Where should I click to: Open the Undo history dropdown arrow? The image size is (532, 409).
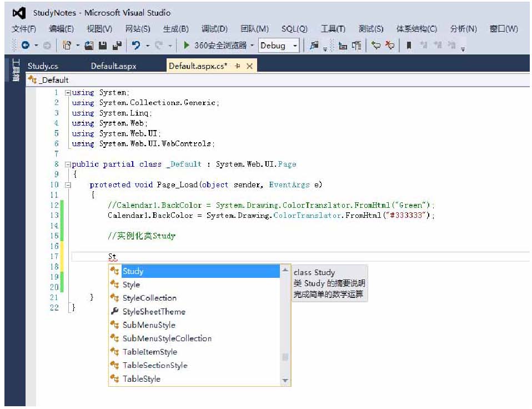click(148, 46)
